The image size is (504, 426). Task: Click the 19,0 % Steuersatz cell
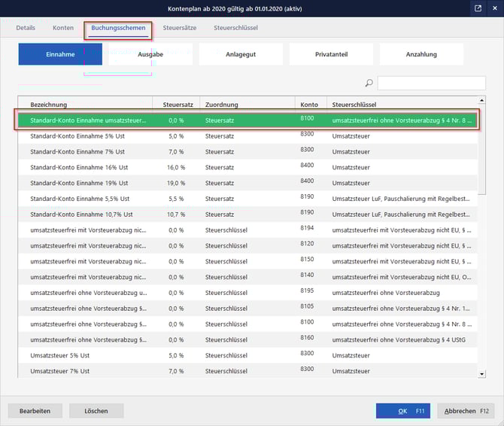pyautogui.click(x=176, y=183)
